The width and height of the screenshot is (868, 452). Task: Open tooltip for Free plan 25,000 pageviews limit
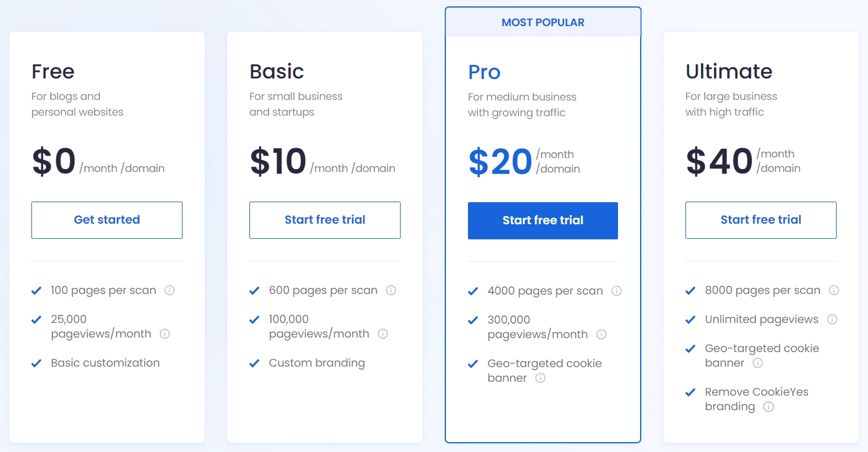click(x=165, y=333)
